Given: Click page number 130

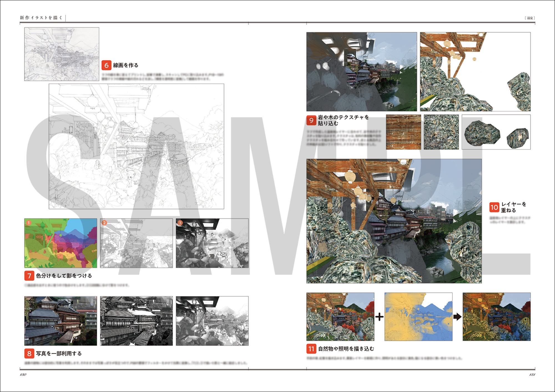Looking at the screenshot, I should [x=23, y=375].
